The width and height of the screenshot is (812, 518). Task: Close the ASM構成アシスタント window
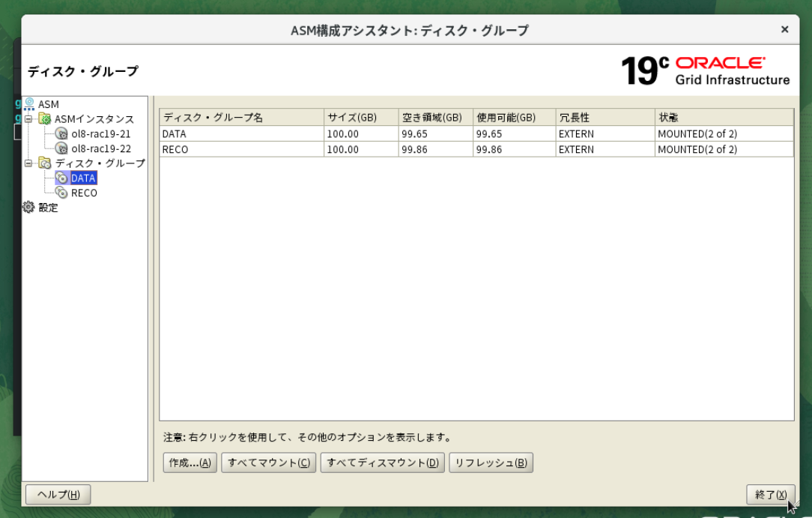coord(784,29)
